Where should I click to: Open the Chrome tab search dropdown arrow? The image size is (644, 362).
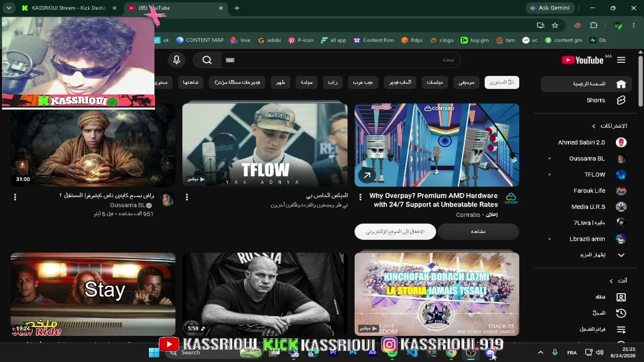(x=9, y=8)
